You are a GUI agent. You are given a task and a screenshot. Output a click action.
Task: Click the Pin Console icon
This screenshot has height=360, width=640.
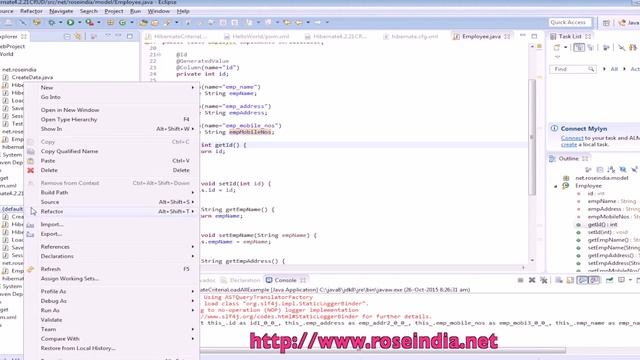click(x=609, y=280)
